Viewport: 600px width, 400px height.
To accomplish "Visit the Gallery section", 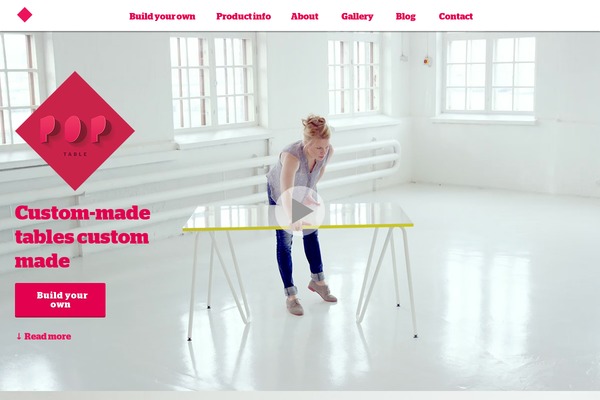I will (x=357, y=16).
